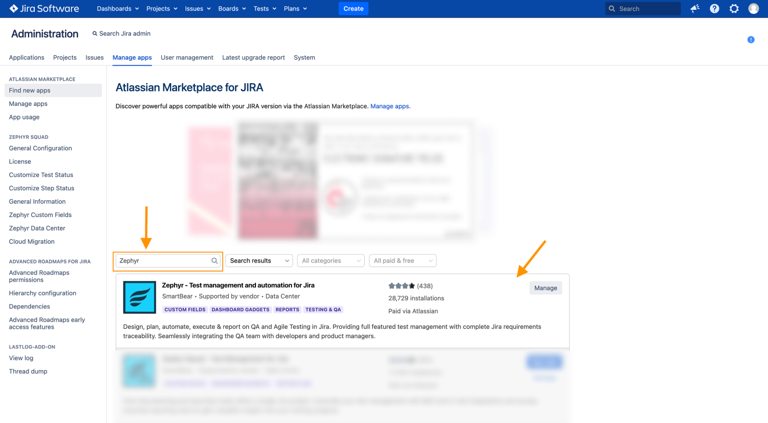Open Zephyr Data Center
This screenshot has width=768, height=423.
pos(37,228)
